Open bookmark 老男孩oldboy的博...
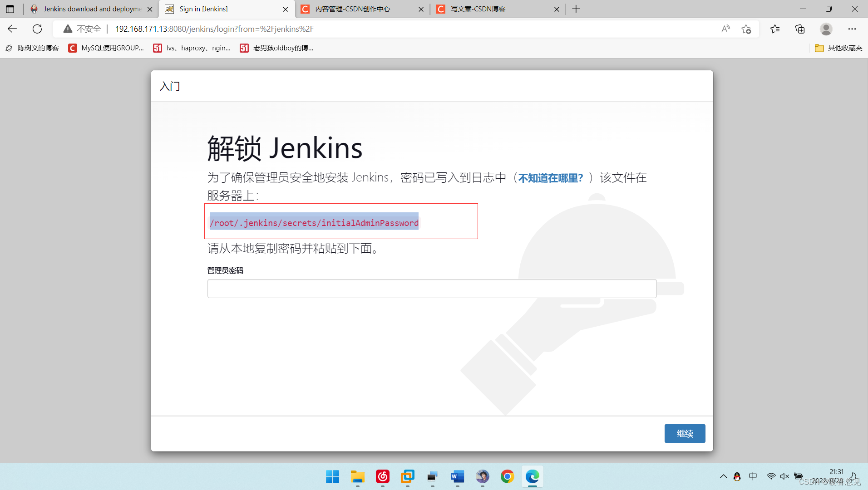868x490 pixels. (276, 48)
